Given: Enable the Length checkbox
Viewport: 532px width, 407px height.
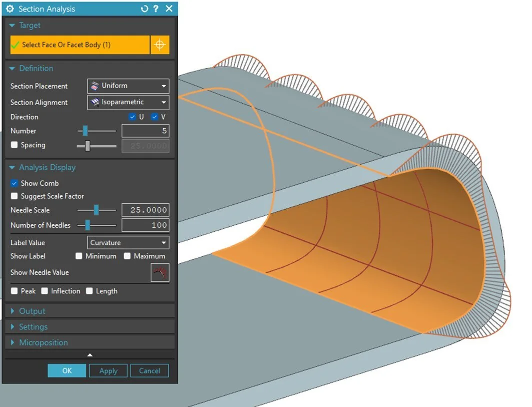Looking at the screenshot, I should point(89,291).
